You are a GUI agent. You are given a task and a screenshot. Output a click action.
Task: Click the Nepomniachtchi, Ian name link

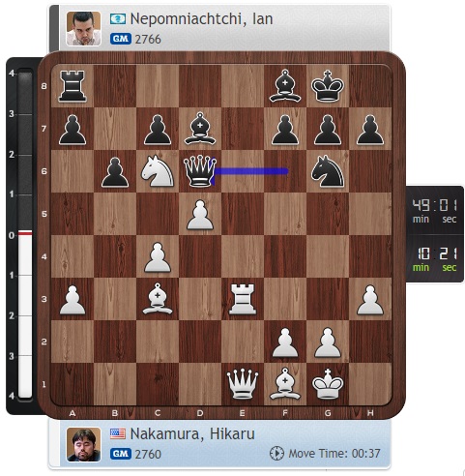coord(201,19)
